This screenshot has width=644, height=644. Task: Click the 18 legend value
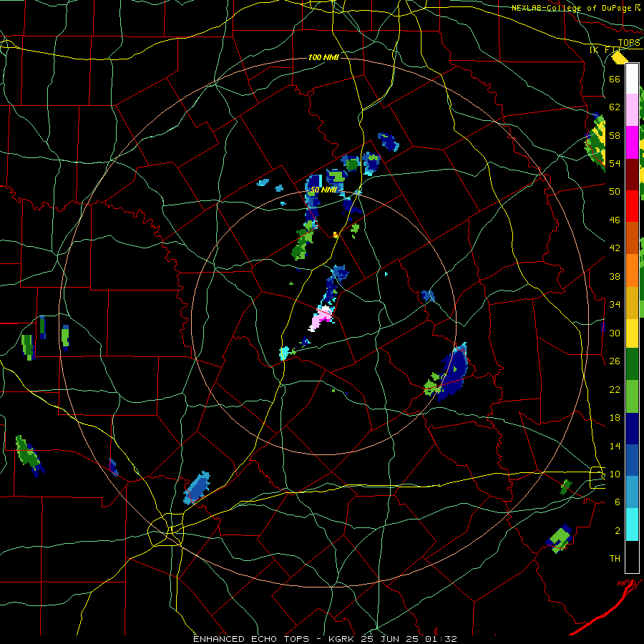(x=615, y=418)
